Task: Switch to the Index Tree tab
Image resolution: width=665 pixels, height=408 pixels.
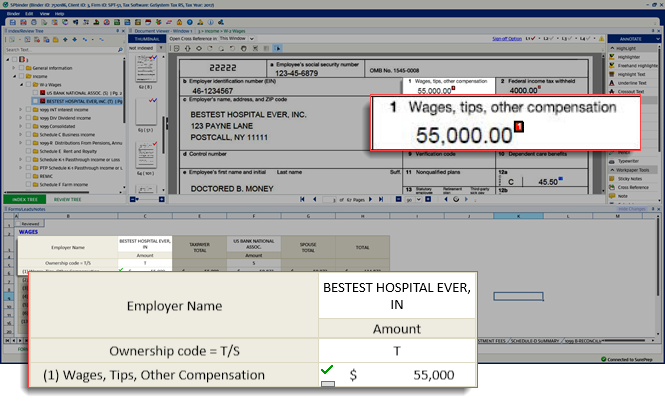Action: point(25,199)
